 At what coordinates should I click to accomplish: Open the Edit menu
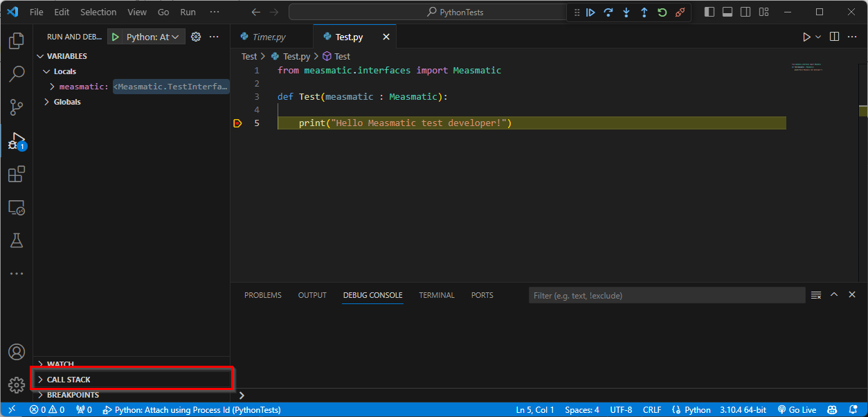62,12
